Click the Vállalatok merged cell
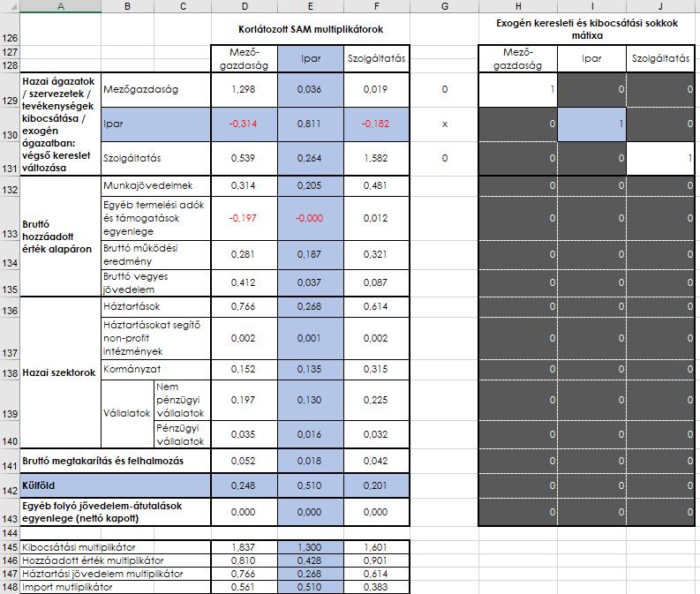The height and width of the screenshot is (594, 700). coord(127,414)
